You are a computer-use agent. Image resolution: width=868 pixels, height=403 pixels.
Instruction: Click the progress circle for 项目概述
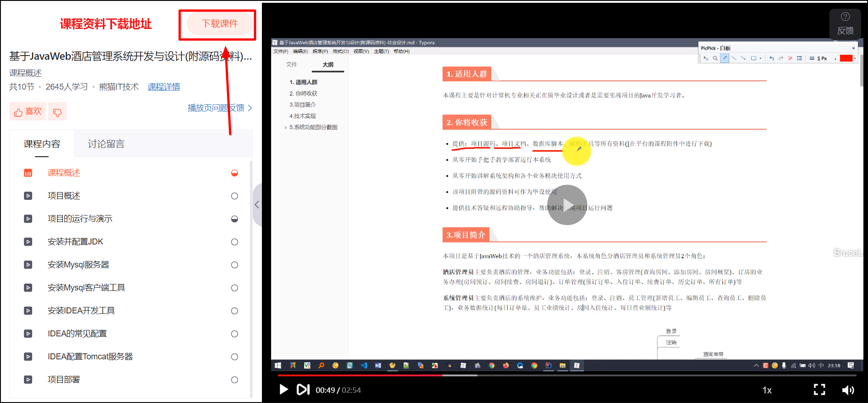[x=234, y=196]
